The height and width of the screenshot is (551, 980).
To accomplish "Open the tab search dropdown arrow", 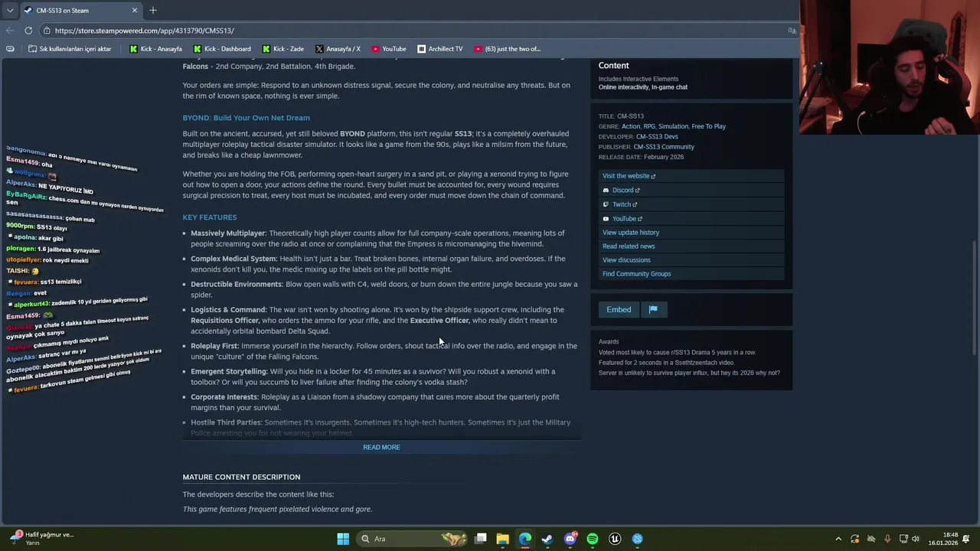I will pyautogui.click(x=10, y=10).
